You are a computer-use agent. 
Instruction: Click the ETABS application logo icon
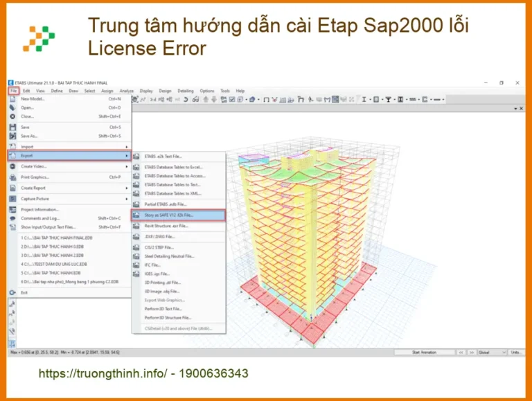tap(10, 83)
